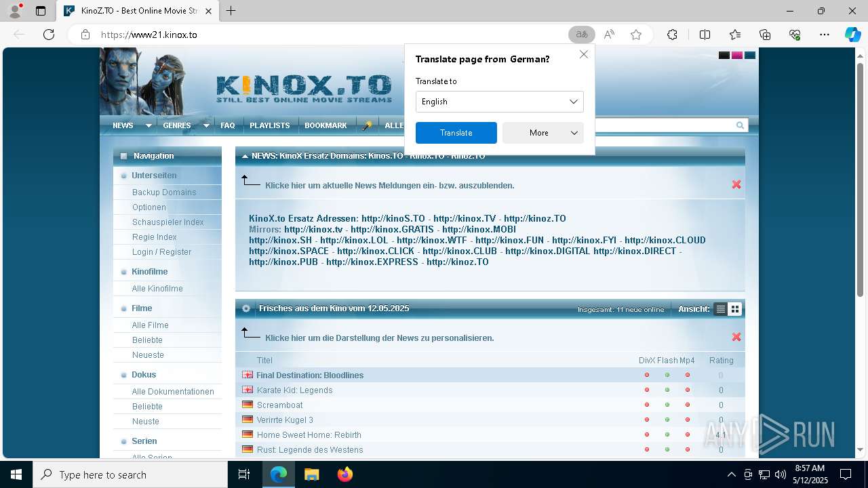The image size is (868, 488).
Task: Open Copilot icon in toolbar
Action: click(852, 35)
